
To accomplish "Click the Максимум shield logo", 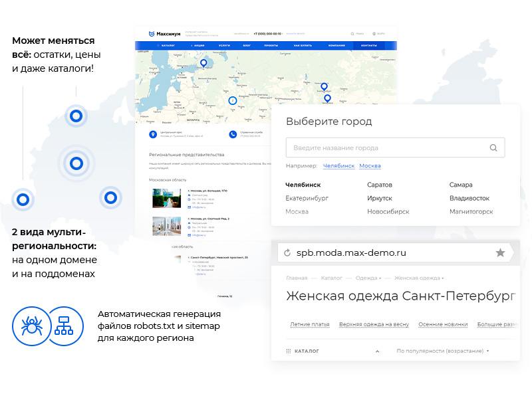I will pyautogui.click(x=152, y=33).
